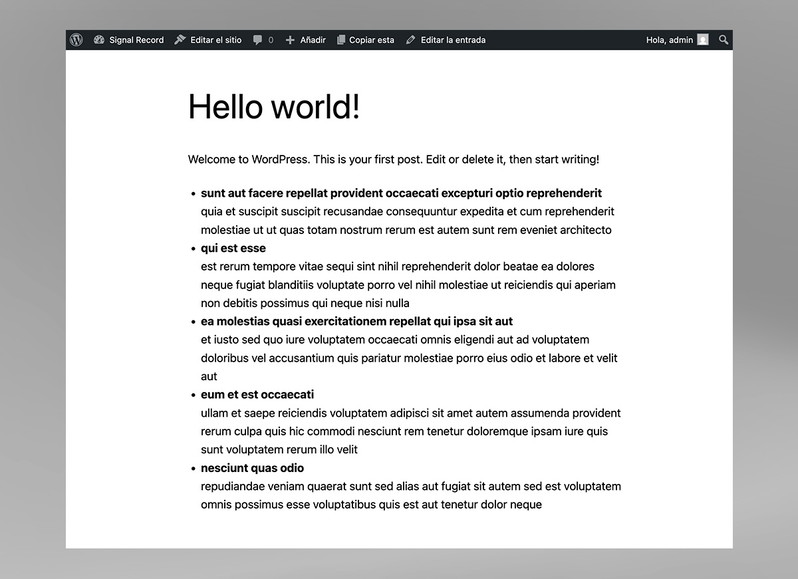Click line 'sunt voluptatem rerum illo velit'
The image size is (798, 579).
tap(279, 449)
